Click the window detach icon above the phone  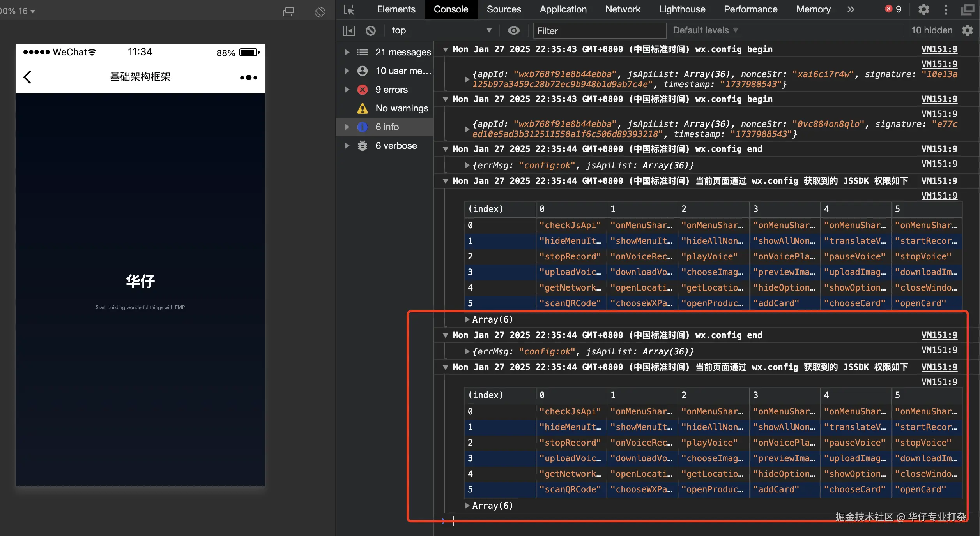pyautogui.click(x=288, y=12)
